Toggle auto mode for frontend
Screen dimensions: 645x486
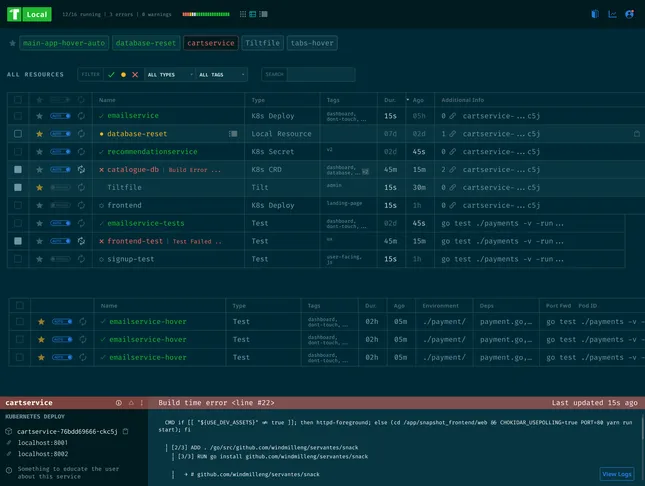click(60, 205)
